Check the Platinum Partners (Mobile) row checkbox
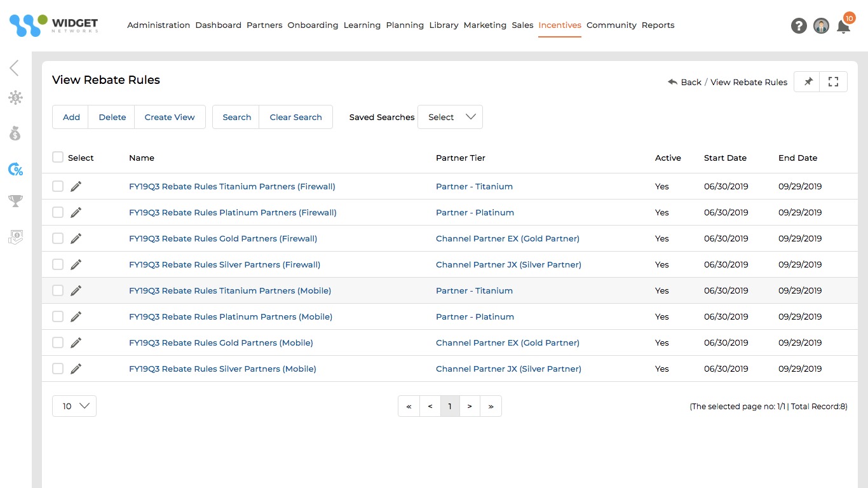 pyautogui.click(x=58, y=316)
